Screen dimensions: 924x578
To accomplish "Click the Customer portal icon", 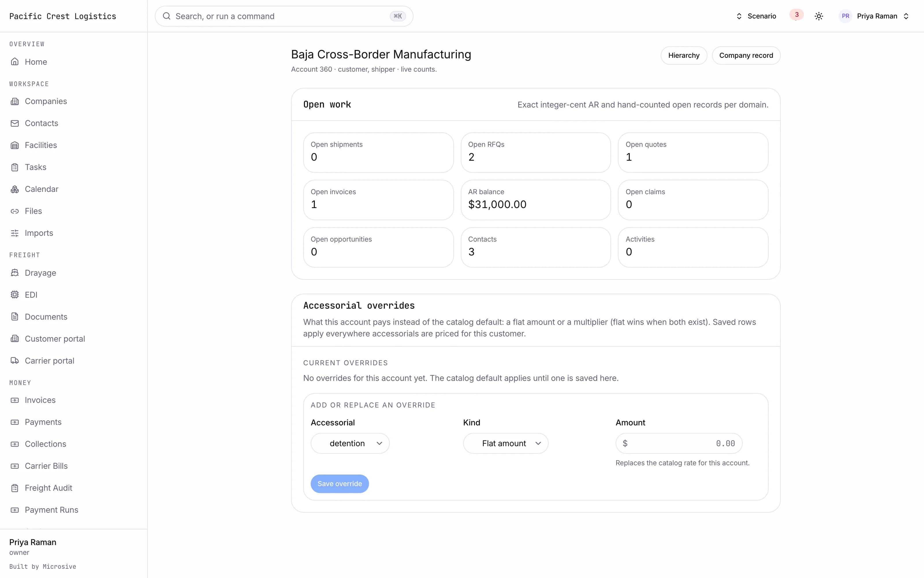I will pos(14,339).
